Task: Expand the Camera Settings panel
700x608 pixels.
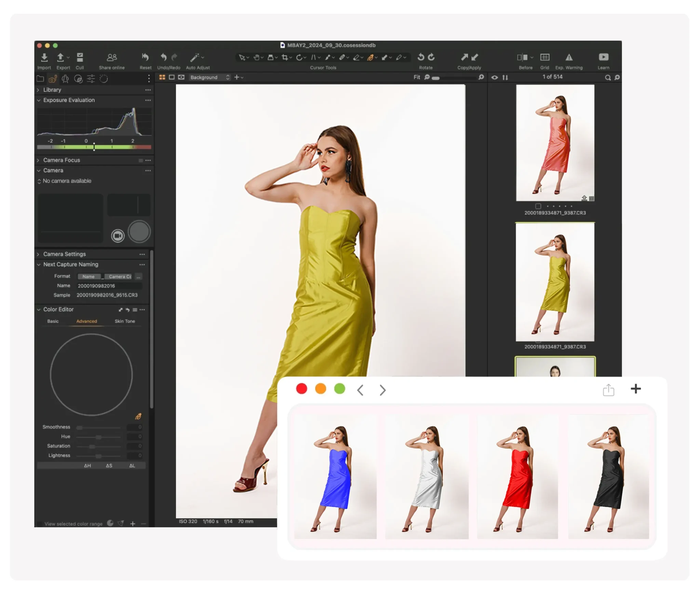Action: (38, 254)
